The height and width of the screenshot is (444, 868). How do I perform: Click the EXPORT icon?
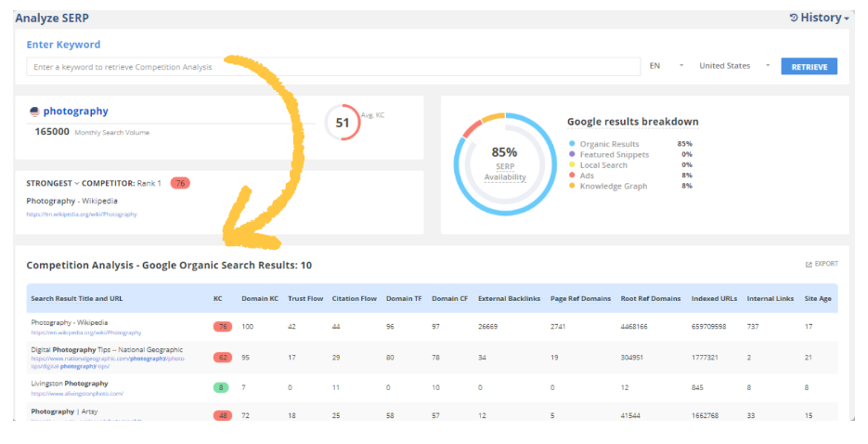(809, 265)
